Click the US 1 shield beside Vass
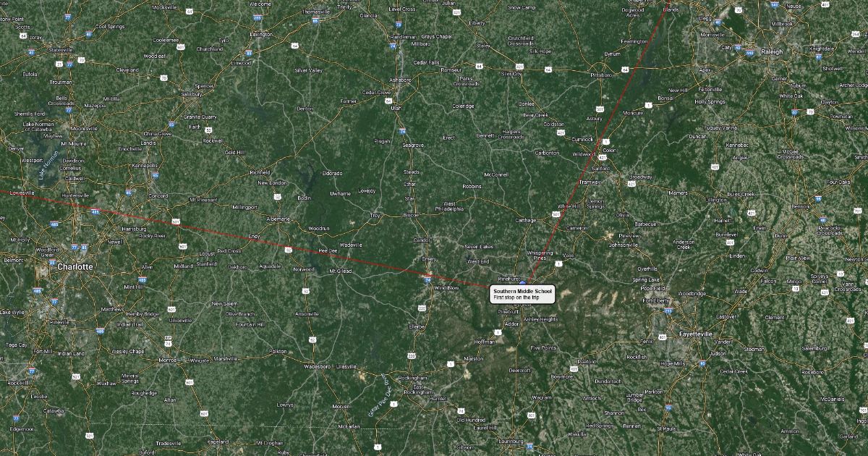Screen dimensions: 868x456 pos(558,263)
